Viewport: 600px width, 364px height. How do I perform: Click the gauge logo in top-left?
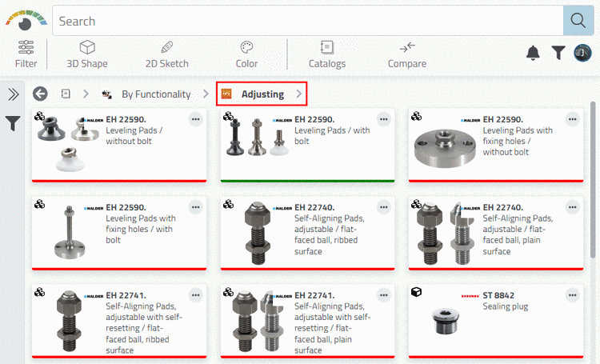click(26, 20)
